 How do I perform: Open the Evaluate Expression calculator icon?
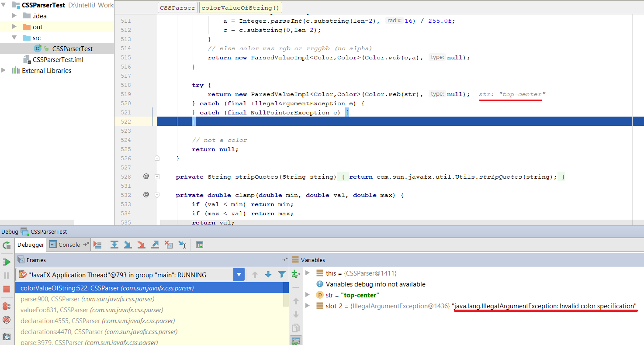click(x=199, y=245)
